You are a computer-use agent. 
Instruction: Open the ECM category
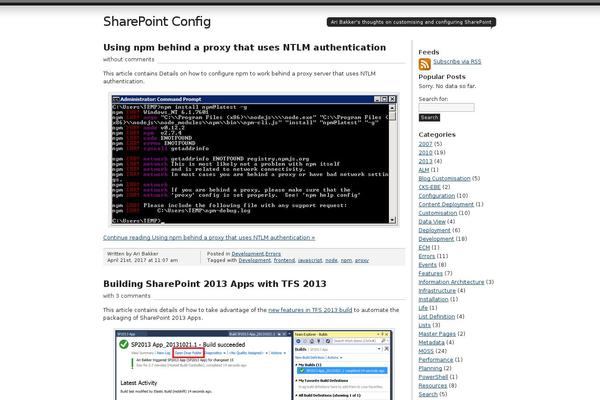pyautogui.click(x=424, y=248)
